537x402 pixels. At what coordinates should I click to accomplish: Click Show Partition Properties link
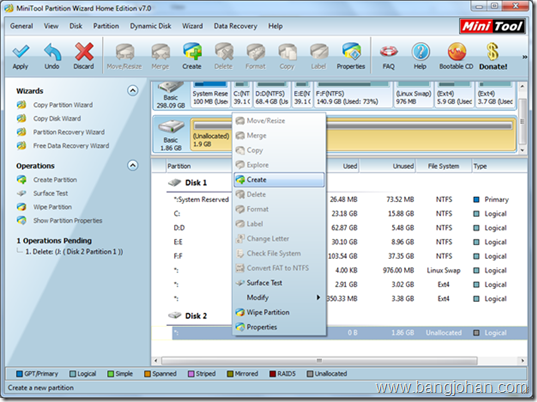coord(67,221)
